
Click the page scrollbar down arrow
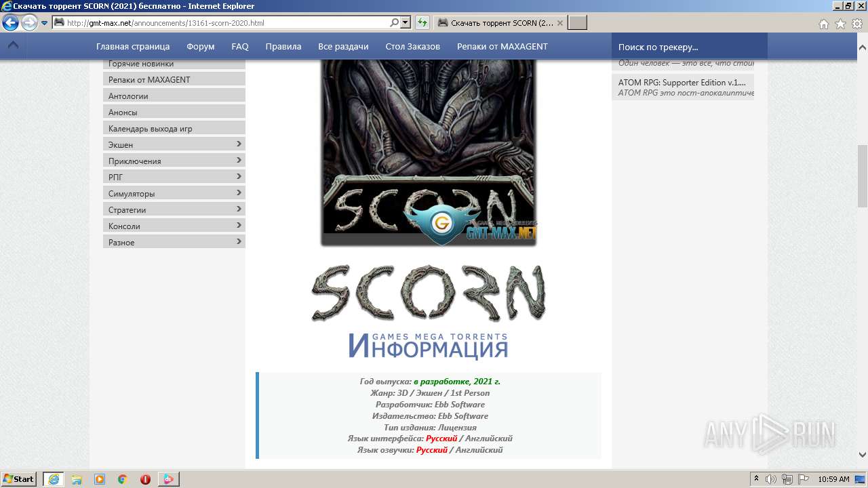pos(862,455)
